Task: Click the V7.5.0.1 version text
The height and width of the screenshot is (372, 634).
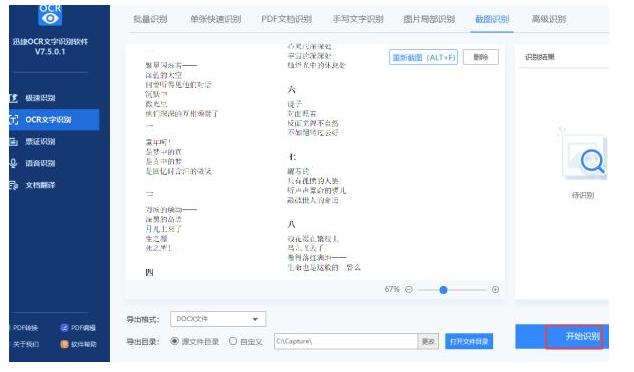Action: click(50, 51)
